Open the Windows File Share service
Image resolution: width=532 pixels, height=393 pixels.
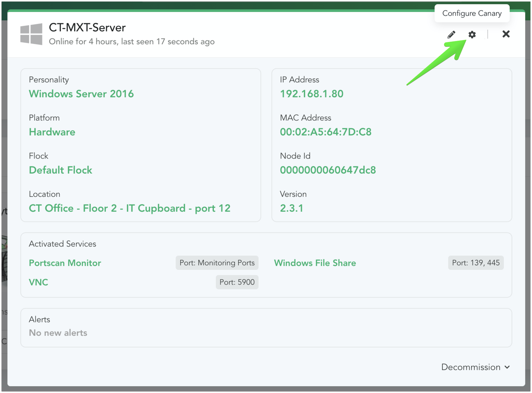click(x=315, y=263)
